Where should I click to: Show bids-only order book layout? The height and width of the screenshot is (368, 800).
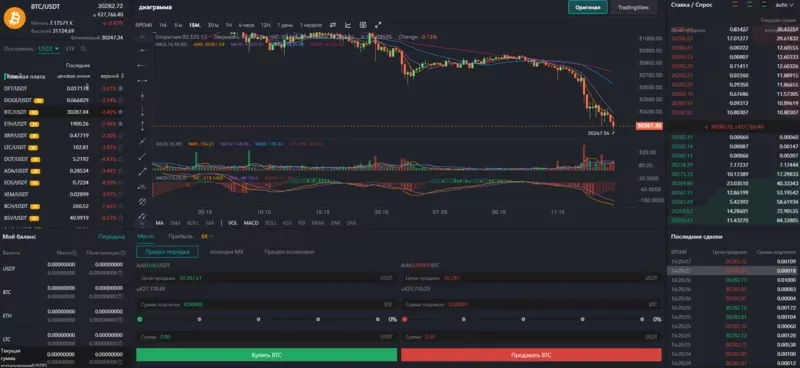pyautogui.click(x=749, y=4)
